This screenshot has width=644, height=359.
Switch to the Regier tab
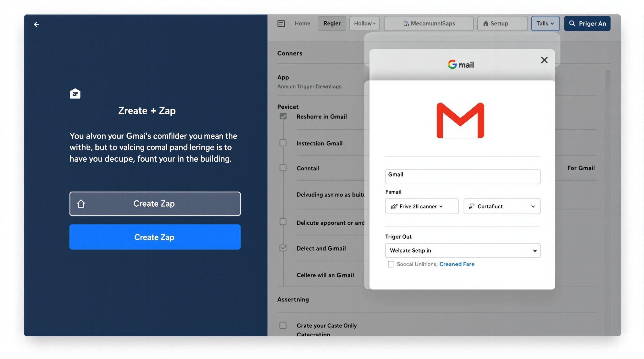tap(332, 24)
